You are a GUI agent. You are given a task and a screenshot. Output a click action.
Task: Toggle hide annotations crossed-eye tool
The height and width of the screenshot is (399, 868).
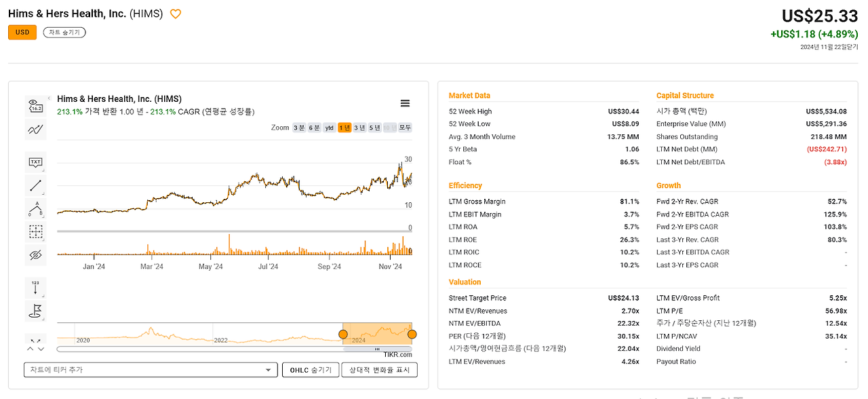pyautogui.click(x=35, y=254)
